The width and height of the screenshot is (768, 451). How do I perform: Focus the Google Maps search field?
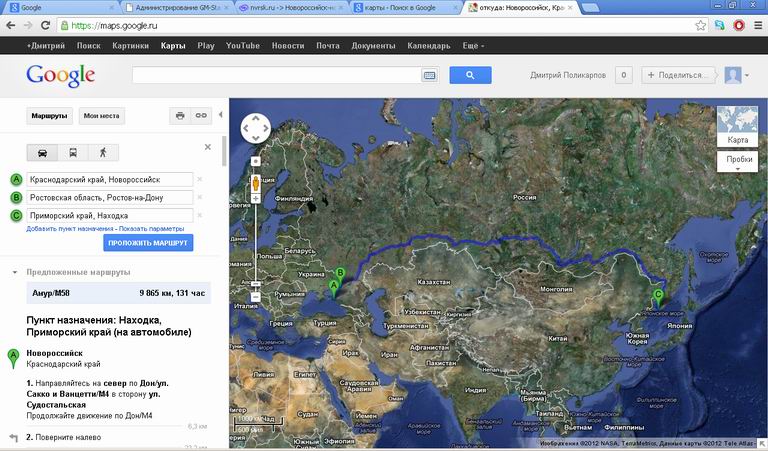pyautogui.click(x=276, y=75)
